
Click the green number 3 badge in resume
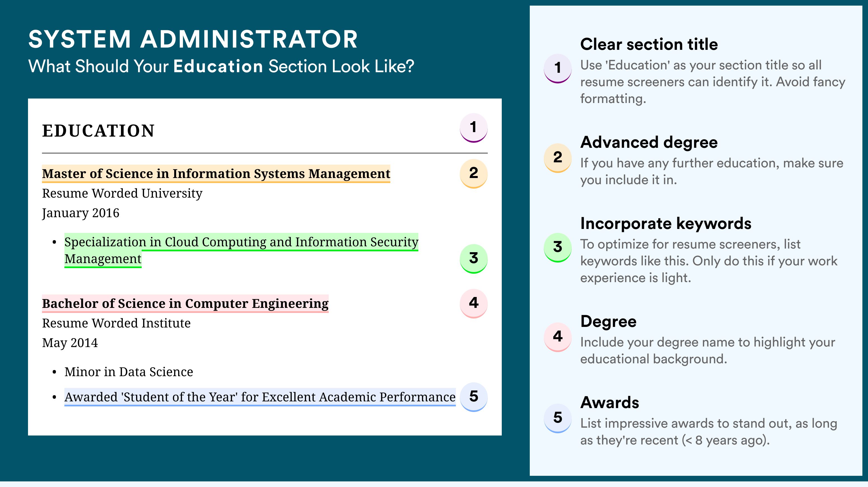473,258
